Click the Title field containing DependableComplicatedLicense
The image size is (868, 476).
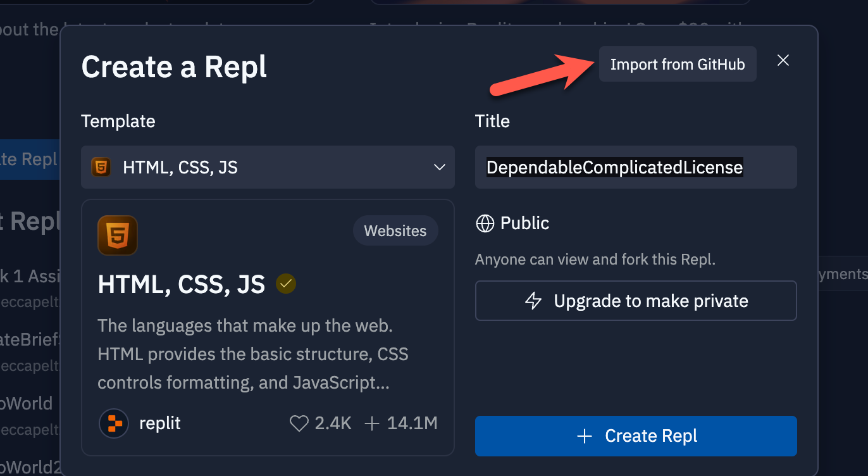tap(635, 167)
